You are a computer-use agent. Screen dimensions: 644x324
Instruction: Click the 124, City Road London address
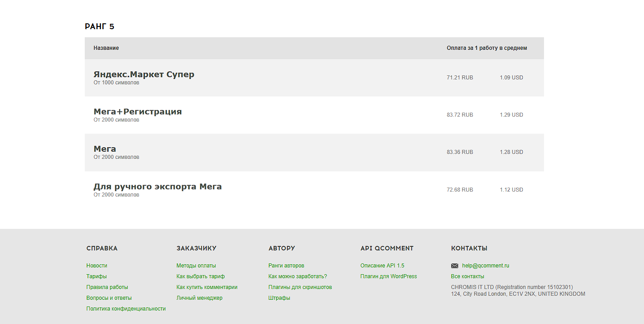(518, 294)
